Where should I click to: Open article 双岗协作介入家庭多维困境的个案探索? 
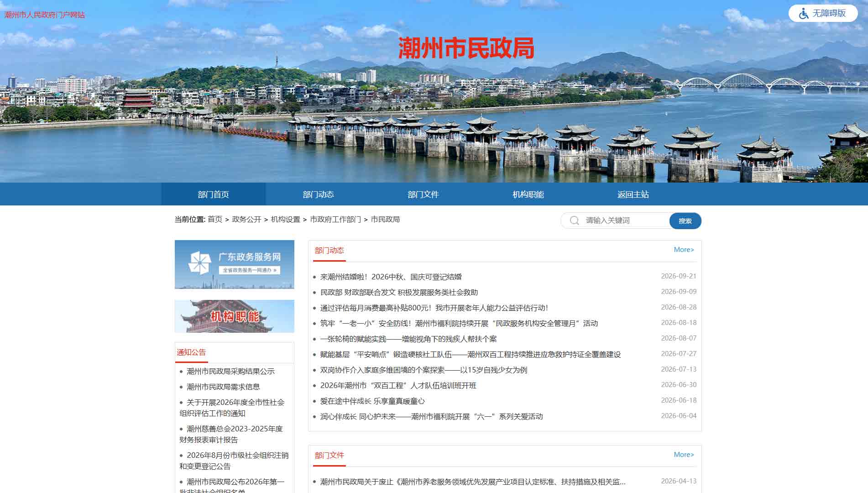tap(424, 370)
